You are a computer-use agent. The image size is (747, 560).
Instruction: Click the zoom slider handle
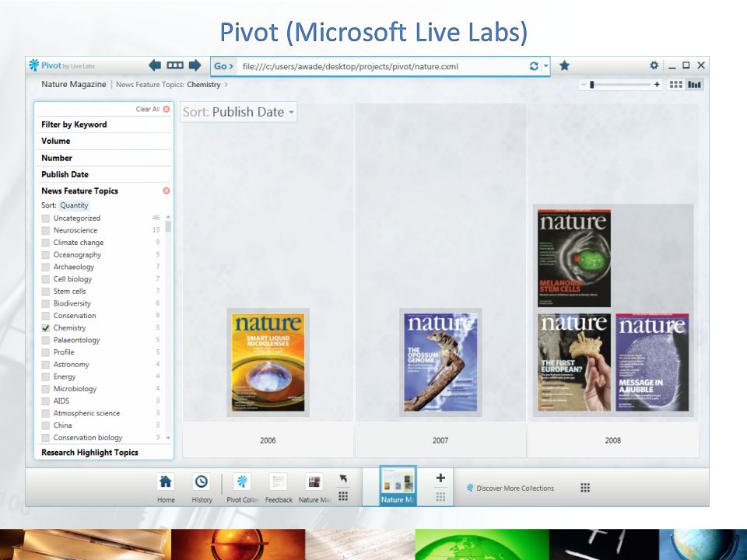point(591,85)
